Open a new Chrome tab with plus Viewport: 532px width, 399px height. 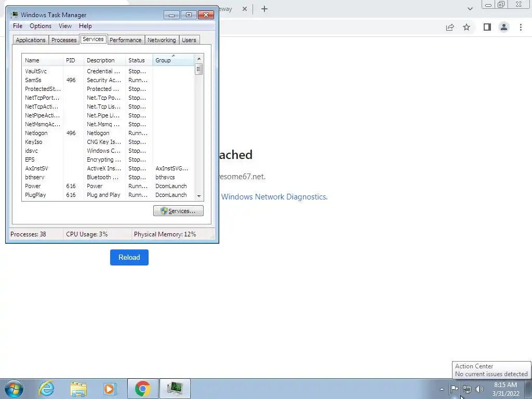[x=264, y=9]
